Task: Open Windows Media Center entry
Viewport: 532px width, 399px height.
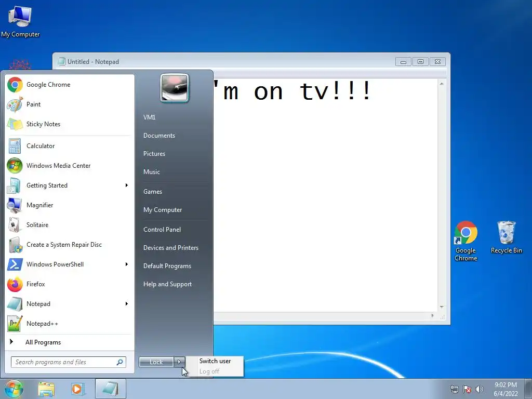Action: coord(69,166)
